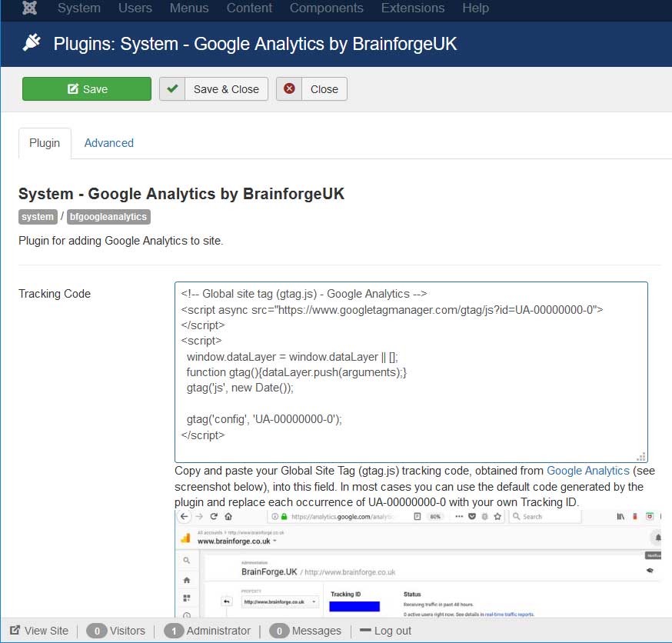Open the Help menu
This screenshot has width=672, height=643.
(475, 8)
